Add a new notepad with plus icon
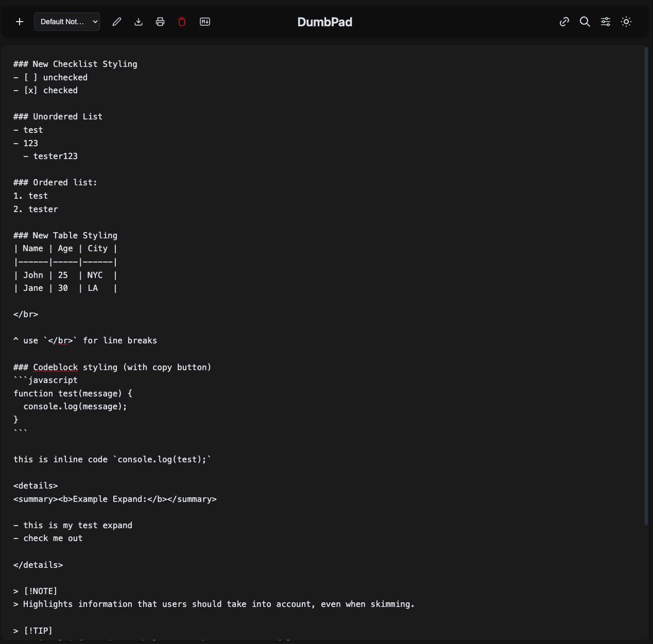Viewport: 653px width, 644px height. click(20, 22)
